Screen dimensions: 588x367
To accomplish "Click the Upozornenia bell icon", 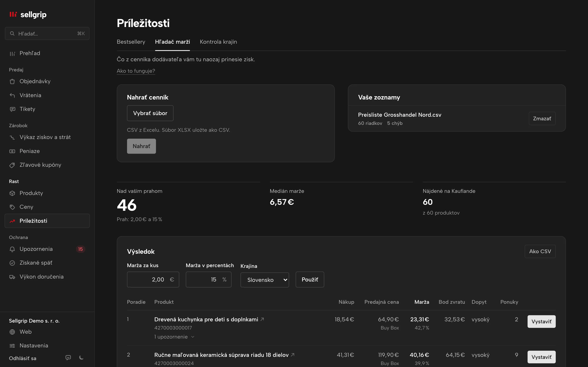I will (12, 249).
